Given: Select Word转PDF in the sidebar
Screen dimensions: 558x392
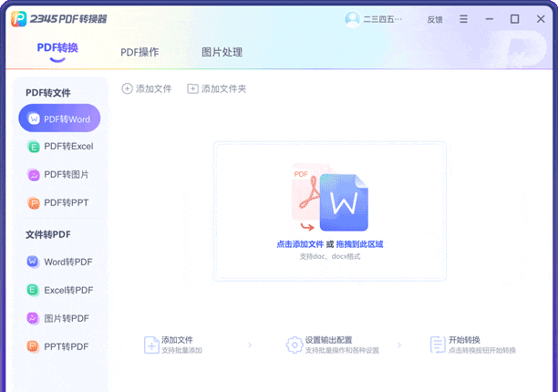Looking at the screenshot, I should [60, 262].
